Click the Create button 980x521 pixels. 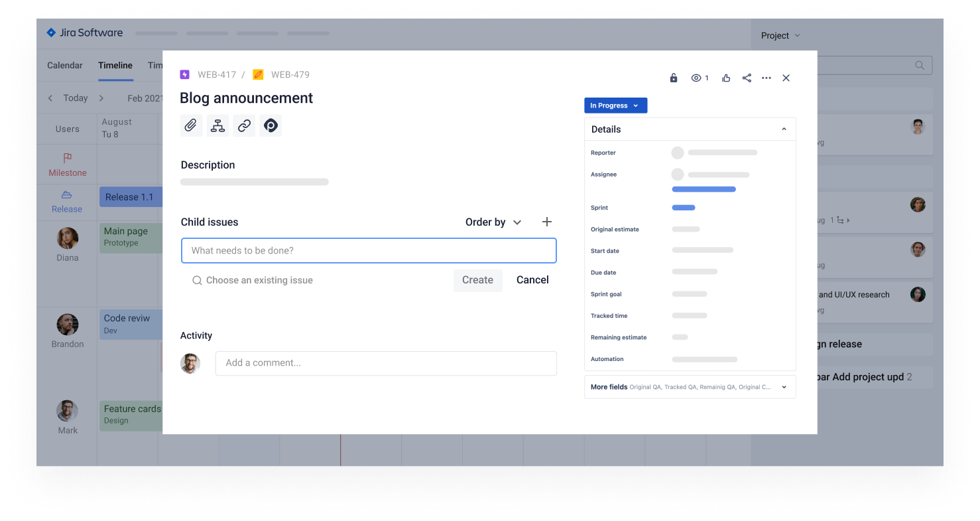point(477,280)
